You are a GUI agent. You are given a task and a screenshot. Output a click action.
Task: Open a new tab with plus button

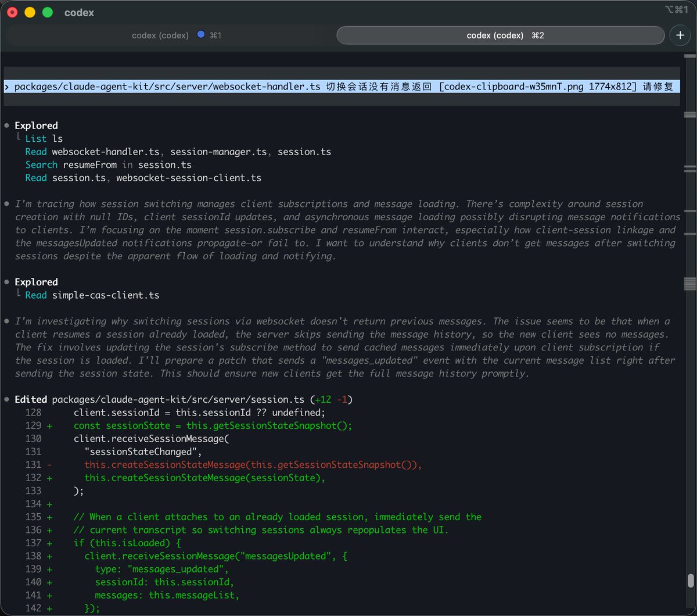(x=680, y=35)
